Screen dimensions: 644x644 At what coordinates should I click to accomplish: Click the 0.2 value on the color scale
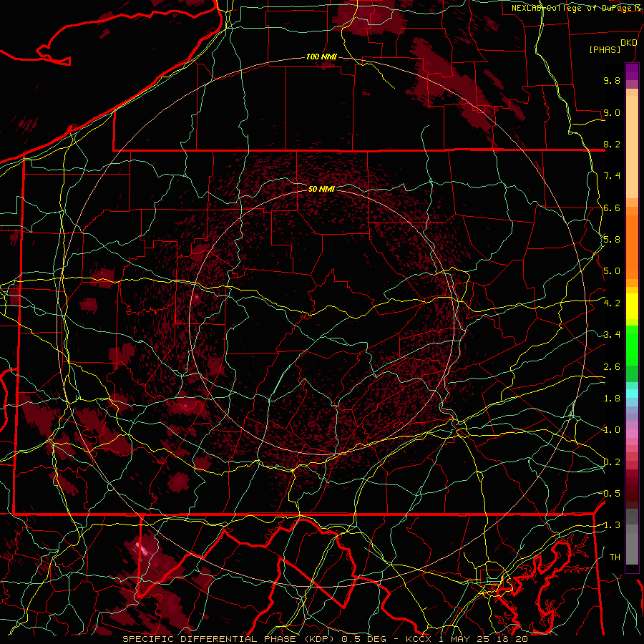coord(612,462)
